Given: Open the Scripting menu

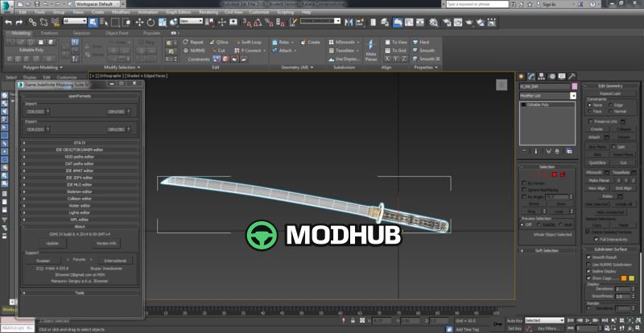Looking at the screenshot, I should [286, 12].
